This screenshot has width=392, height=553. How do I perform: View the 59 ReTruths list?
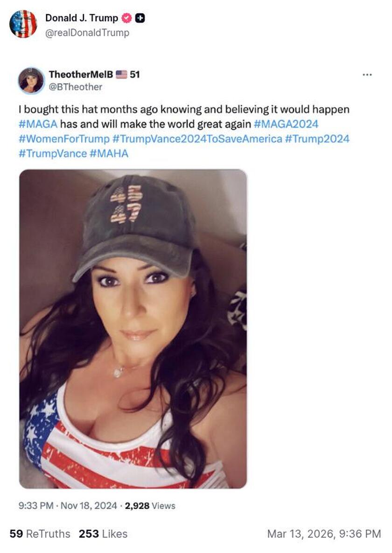(x=40, y=533)
